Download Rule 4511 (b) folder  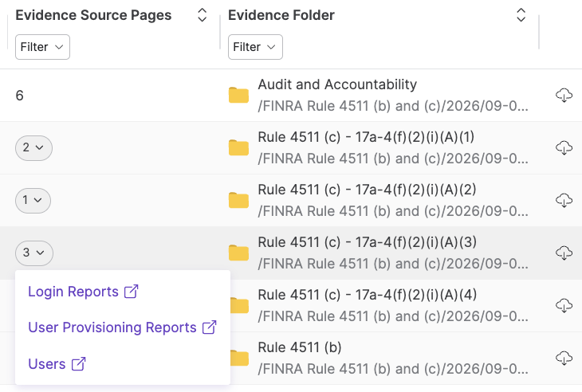pyautogui.click(x=564, y=359)
